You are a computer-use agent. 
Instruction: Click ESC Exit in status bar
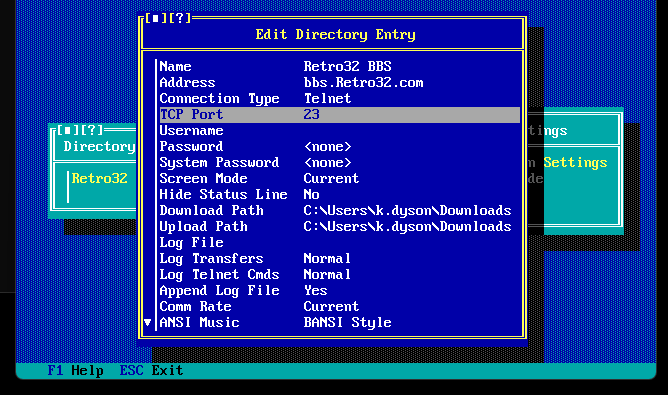tap(151, 371)
